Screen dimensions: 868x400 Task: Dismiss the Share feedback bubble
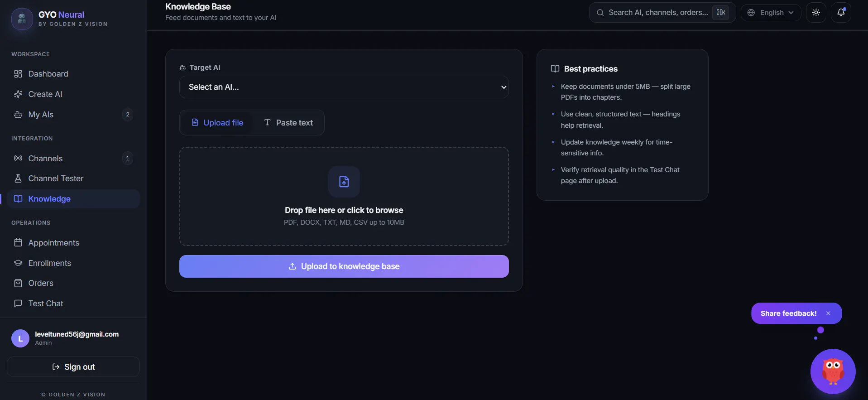click(828, 313)
